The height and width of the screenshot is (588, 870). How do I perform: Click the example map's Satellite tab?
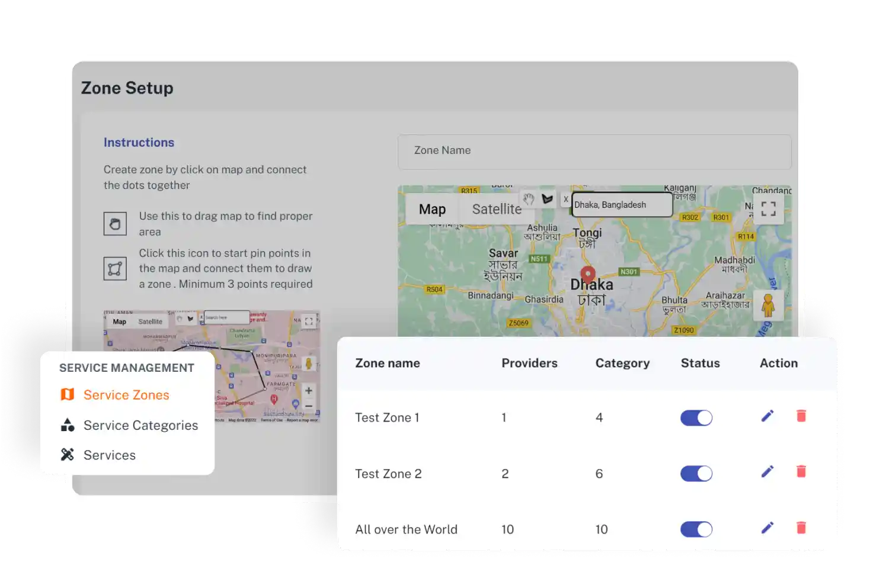click(150, 322)
